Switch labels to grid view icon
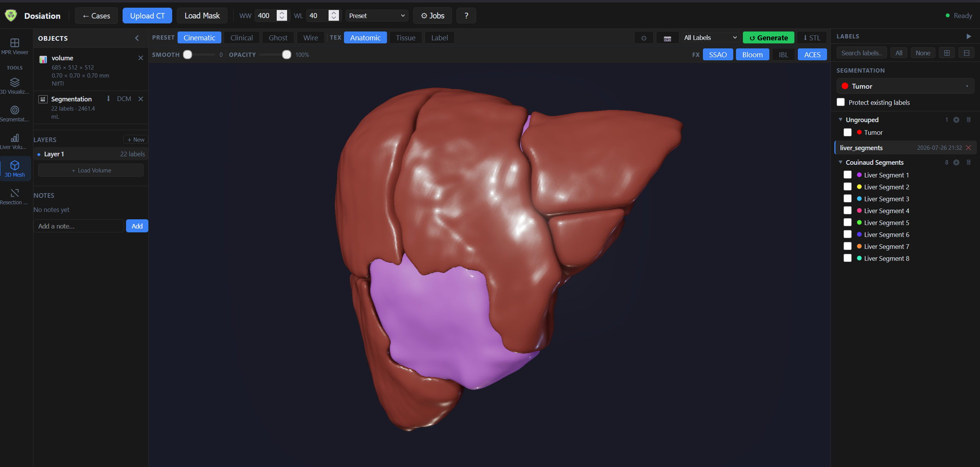980x467 pixels. pos(947,53)
